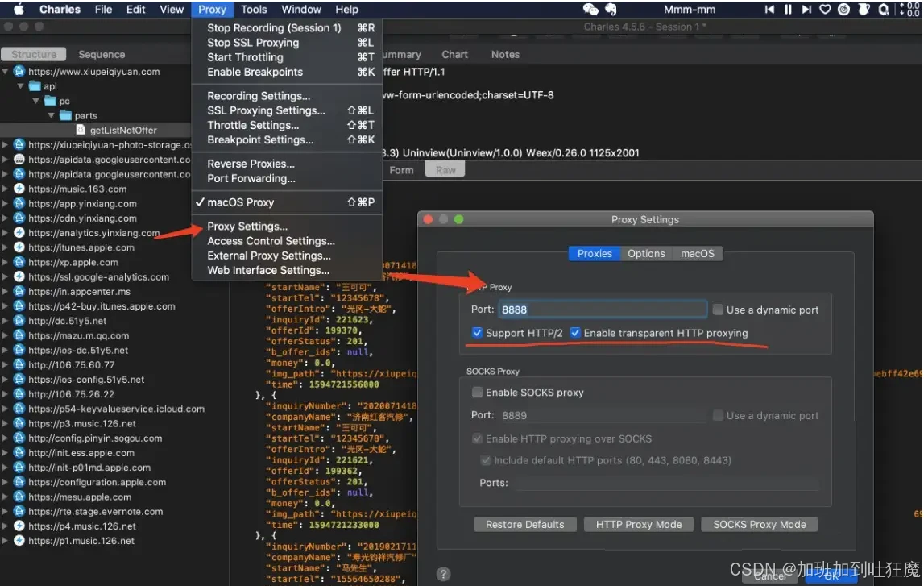Select Stop Recording (Session 1) menu item
This screenshot has width=924, height=586.
[287, 27]
